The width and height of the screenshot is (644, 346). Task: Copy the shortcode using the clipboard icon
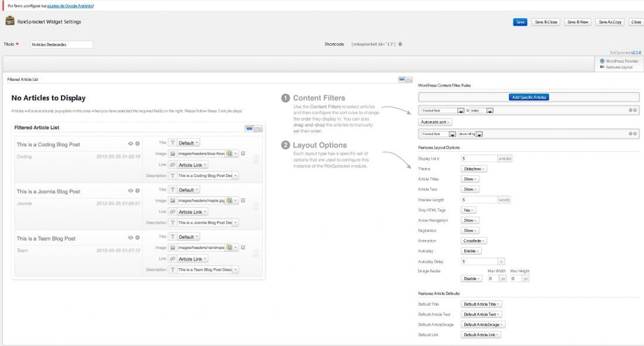pos(400,44)
